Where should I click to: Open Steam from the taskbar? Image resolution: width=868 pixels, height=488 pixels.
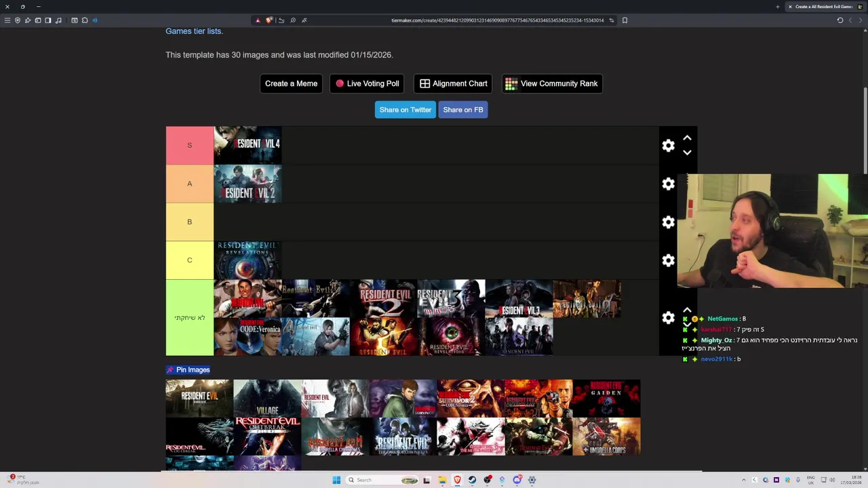(472, 480)
